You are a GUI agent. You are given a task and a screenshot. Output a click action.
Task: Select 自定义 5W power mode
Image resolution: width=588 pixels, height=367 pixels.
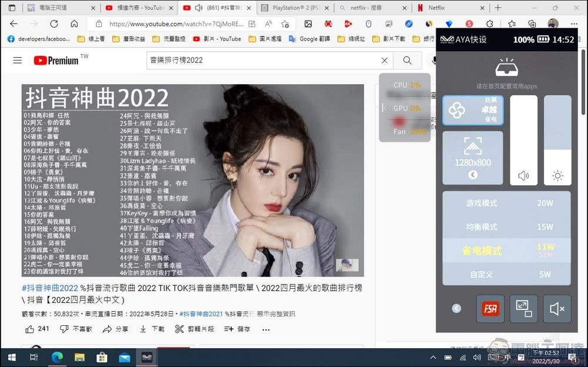pos(507,274)
